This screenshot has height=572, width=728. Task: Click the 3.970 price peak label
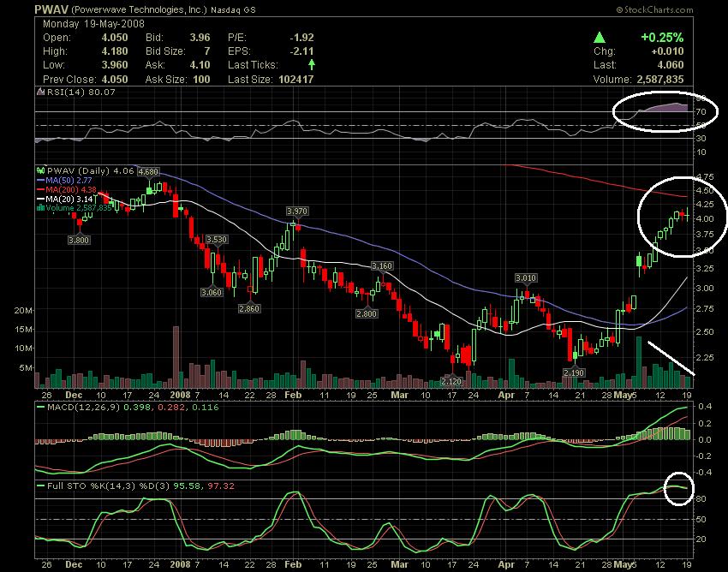(296, 212)
